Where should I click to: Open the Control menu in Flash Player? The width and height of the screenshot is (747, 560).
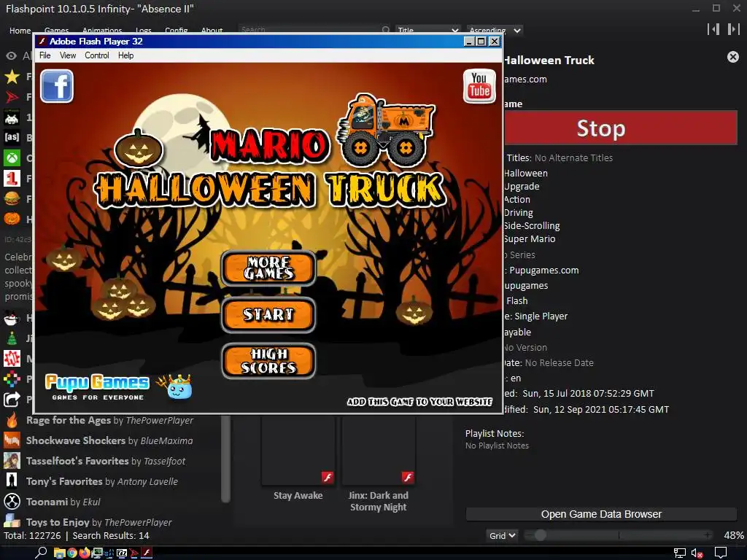[x=97, y=55]
